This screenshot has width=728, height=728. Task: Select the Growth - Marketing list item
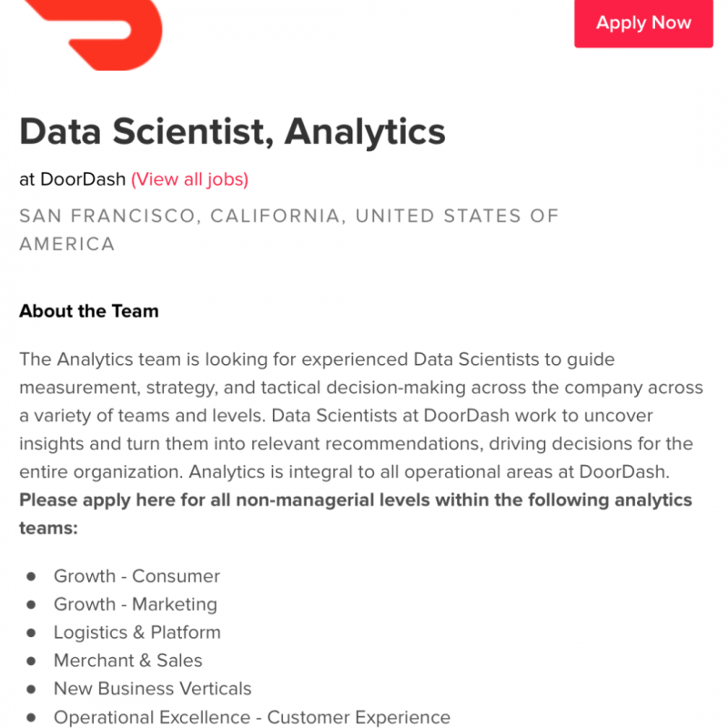pos(135,604)
